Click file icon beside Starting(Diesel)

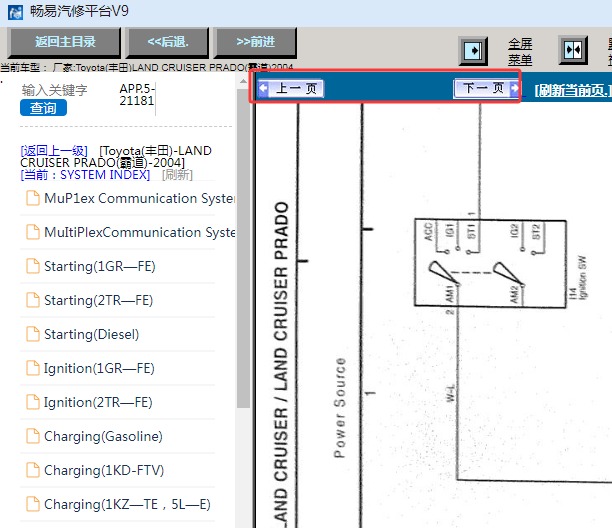point(33,334)
